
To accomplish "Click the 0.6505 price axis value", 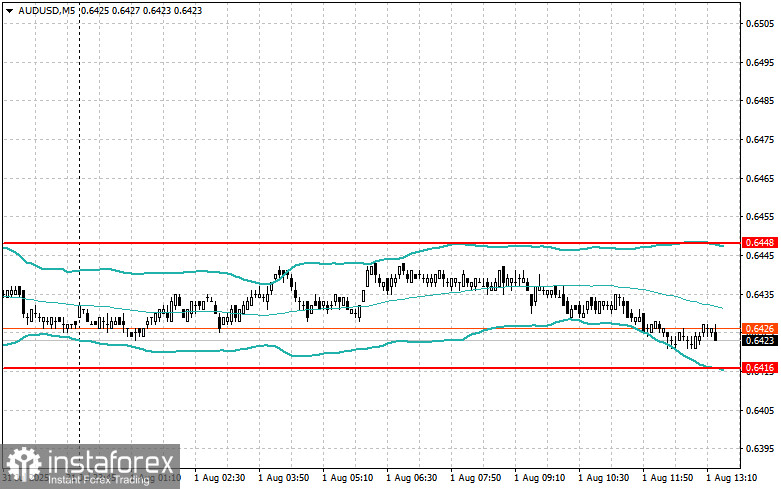I will pos(760,24).
